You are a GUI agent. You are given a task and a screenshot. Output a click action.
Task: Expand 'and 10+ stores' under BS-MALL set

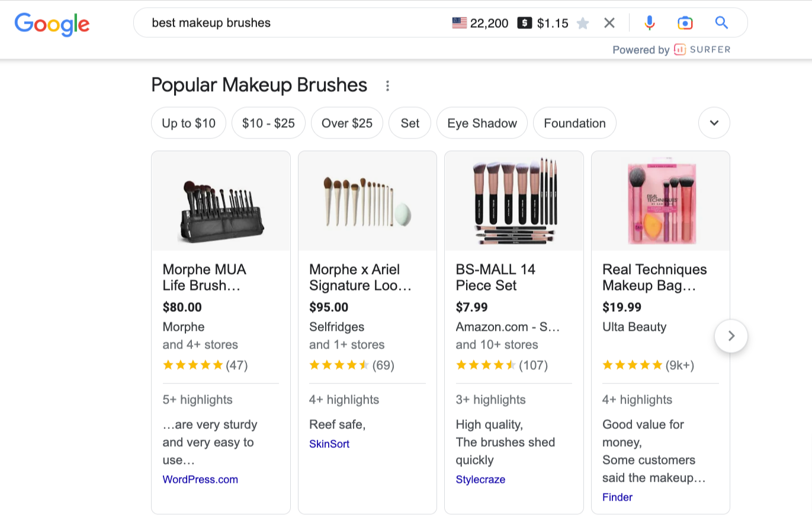click(x=496, y=344)
